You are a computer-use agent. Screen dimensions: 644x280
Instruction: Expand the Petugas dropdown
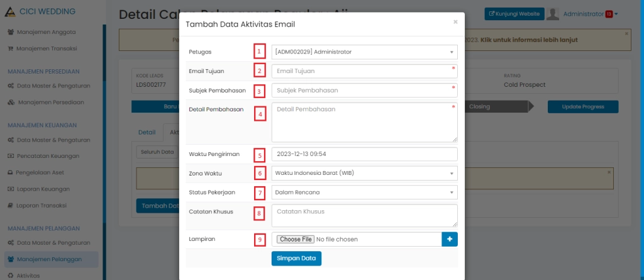click(x=364, y=52)
